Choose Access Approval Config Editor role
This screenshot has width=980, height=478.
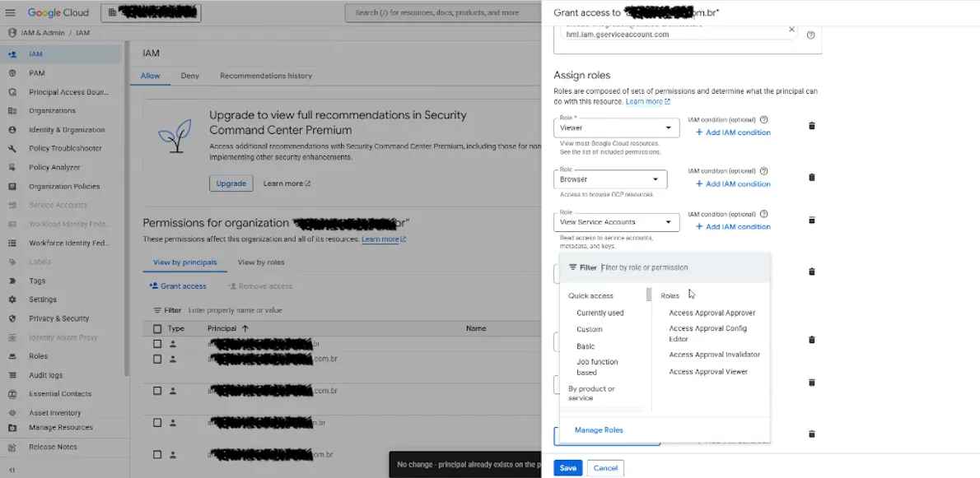(708, 334)
